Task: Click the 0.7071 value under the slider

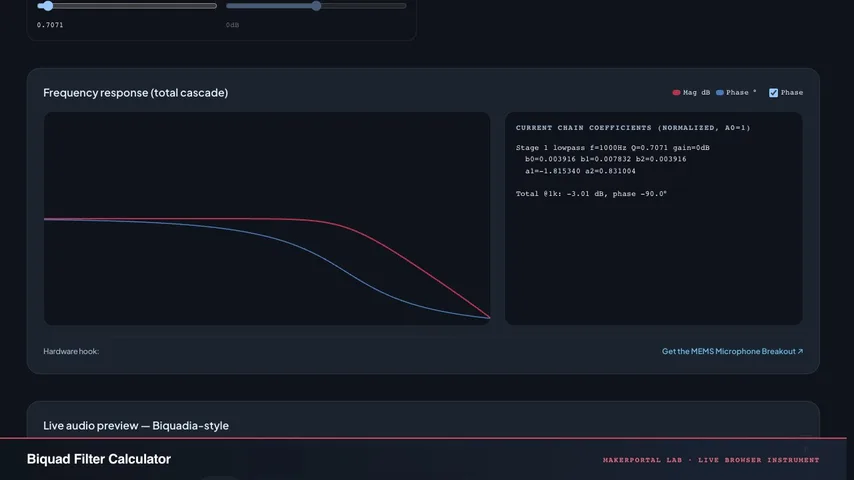Action: point(50,25)
